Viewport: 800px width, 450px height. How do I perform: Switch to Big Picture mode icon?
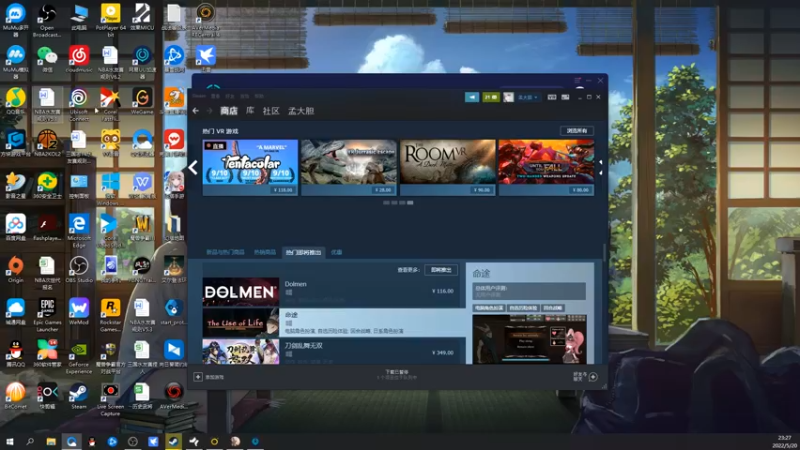565,97
